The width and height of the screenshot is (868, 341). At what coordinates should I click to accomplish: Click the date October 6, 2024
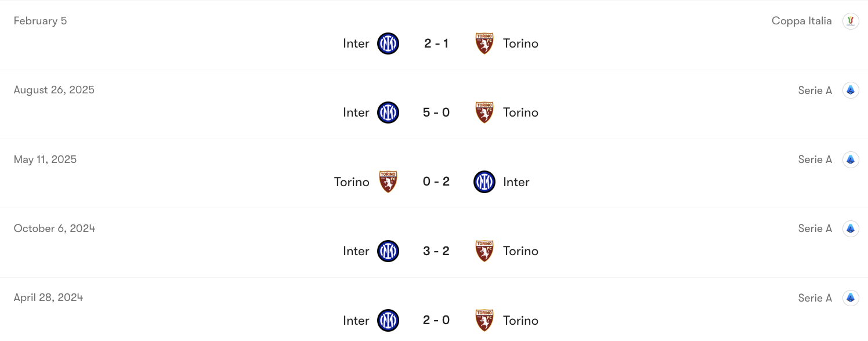[x=54, y=228]
